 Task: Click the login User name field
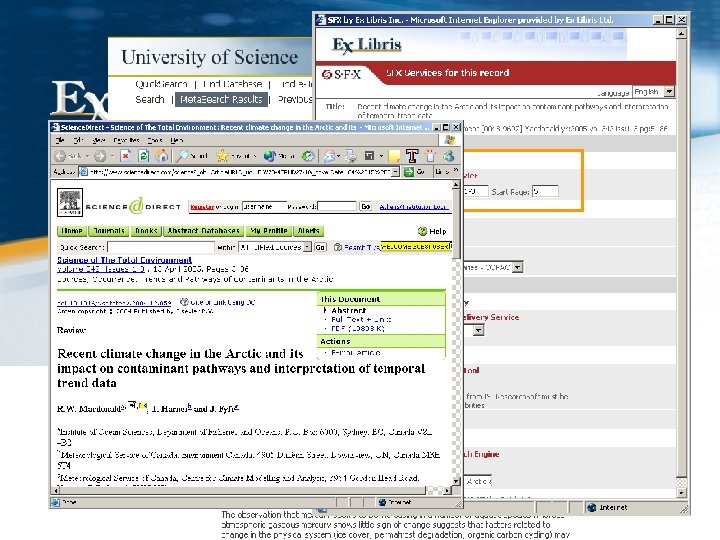[x=264, y=207]
